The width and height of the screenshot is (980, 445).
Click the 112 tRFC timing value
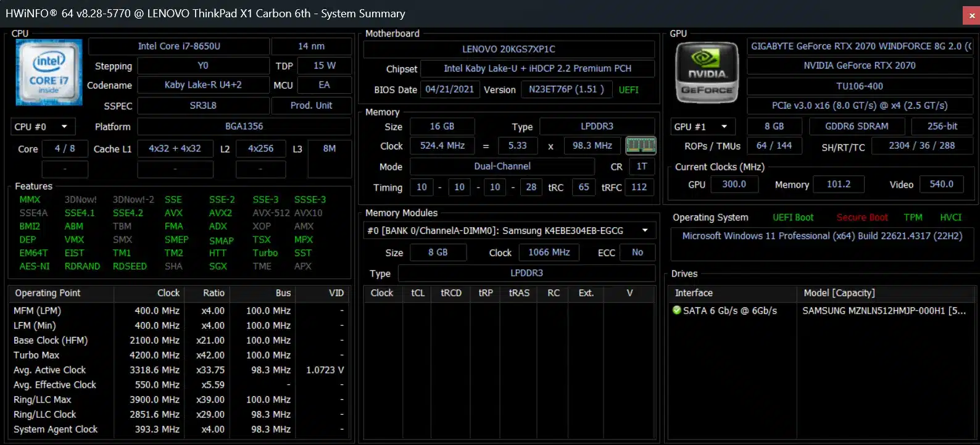tap(639, 187)
